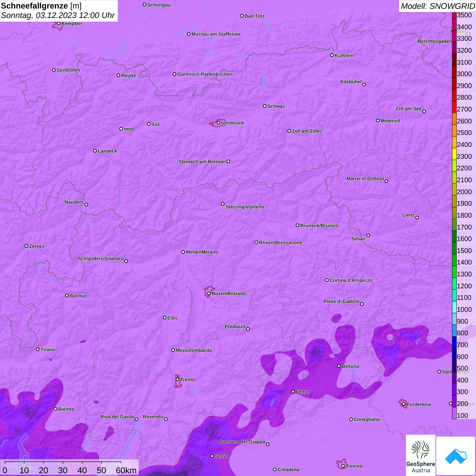Click the Brixen/Bressanone label
The image size is (476, 476).
point(280,242)
